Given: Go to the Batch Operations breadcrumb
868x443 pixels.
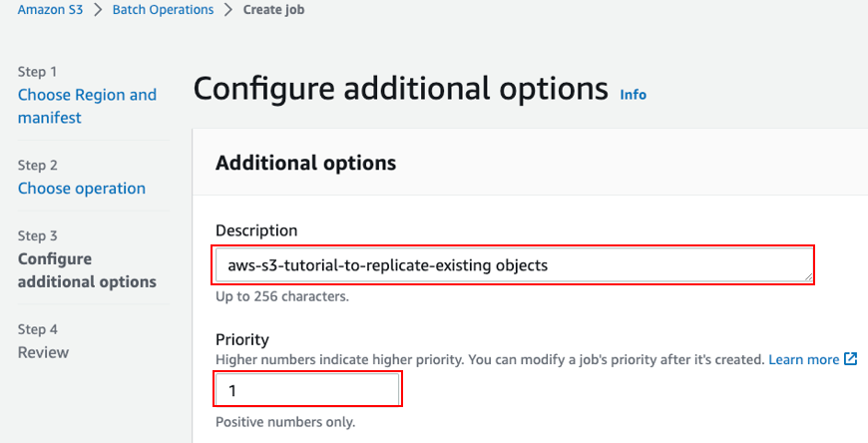Looking at the screenshot, I should coord(163,9).
